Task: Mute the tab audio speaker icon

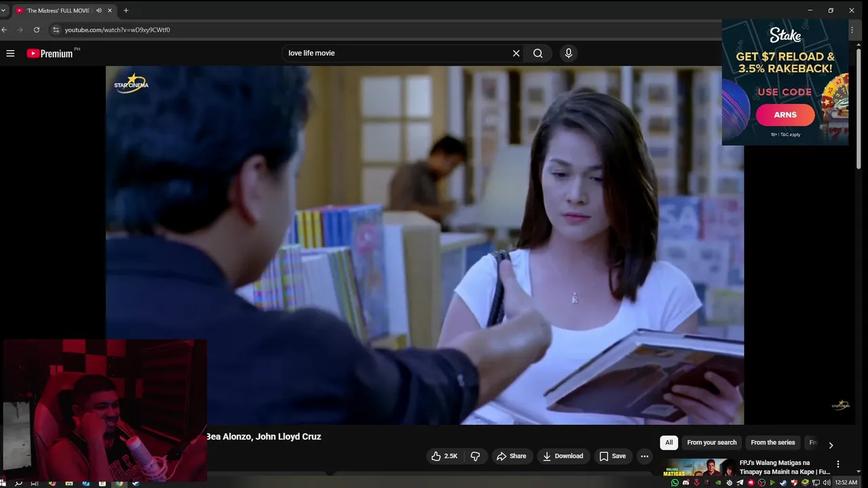Action: (99, 10)
